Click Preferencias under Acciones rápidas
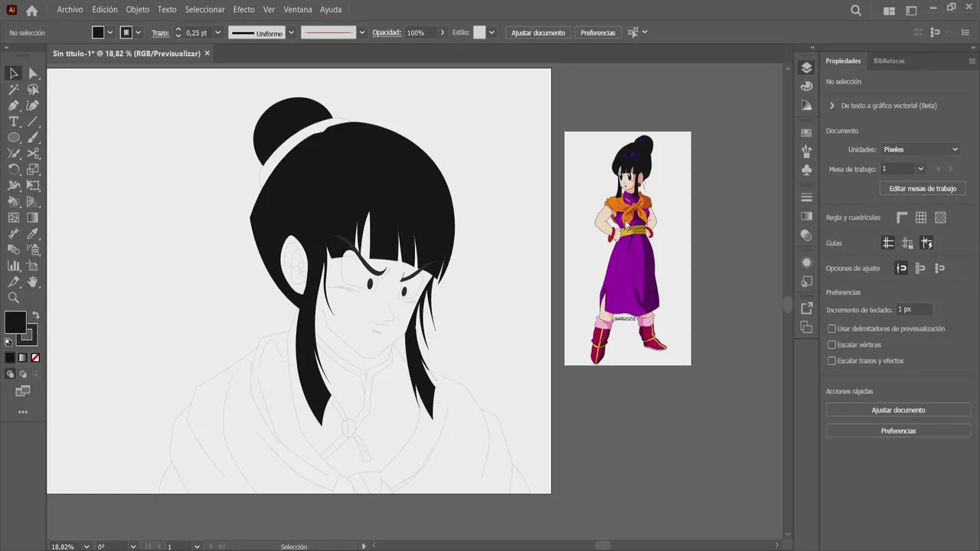The width and height of the screenshot is (980, 551). [x=898, y=431]
